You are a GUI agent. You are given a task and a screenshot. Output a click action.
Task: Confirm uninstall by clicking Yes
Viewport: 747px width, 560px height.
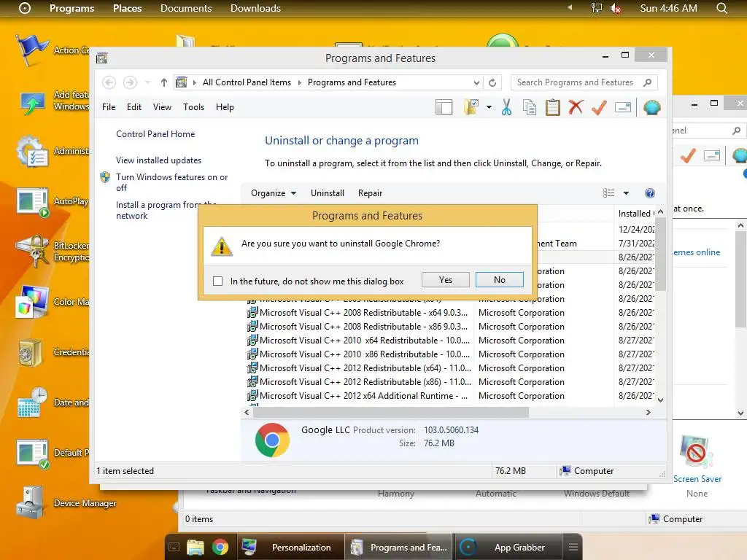pyautogui.click(x=446, y=279)
